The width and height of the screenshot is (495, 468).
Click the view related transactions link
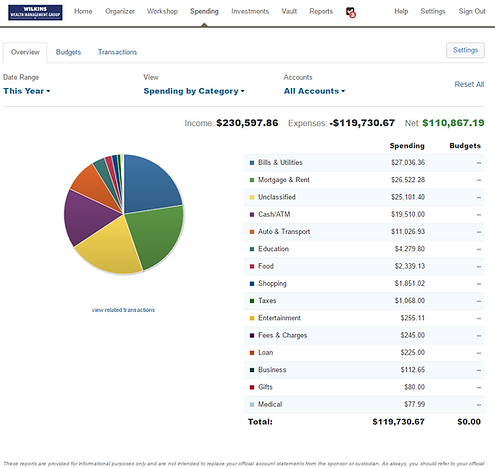click(x=123, y=310)
